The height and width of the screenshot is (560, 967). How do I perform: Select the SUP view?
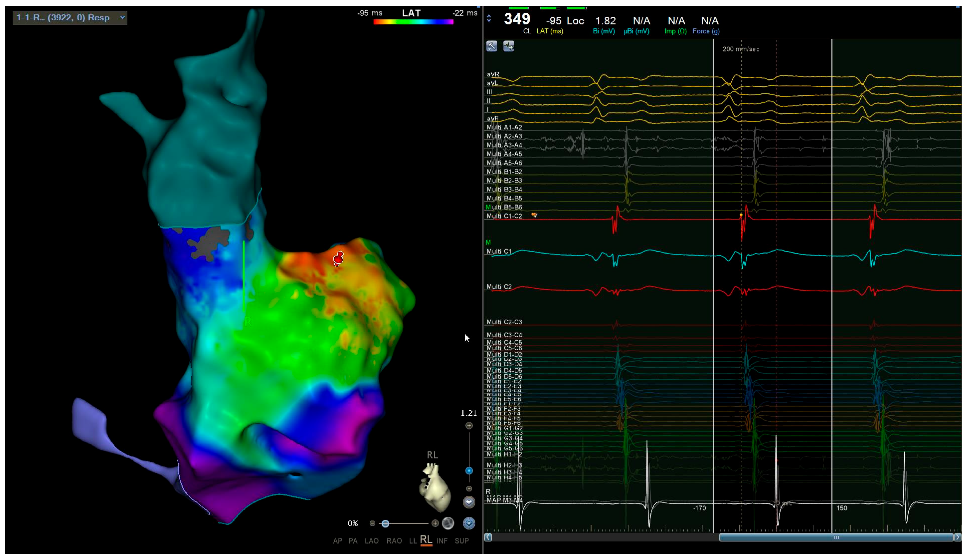462,541
